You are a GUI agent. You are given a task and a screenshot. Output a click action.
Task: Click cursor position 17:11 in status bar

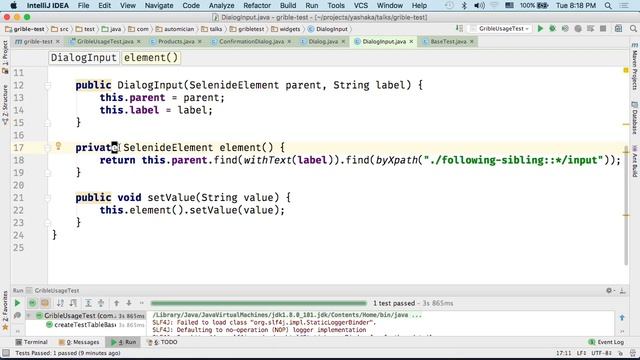coord(563,353)
